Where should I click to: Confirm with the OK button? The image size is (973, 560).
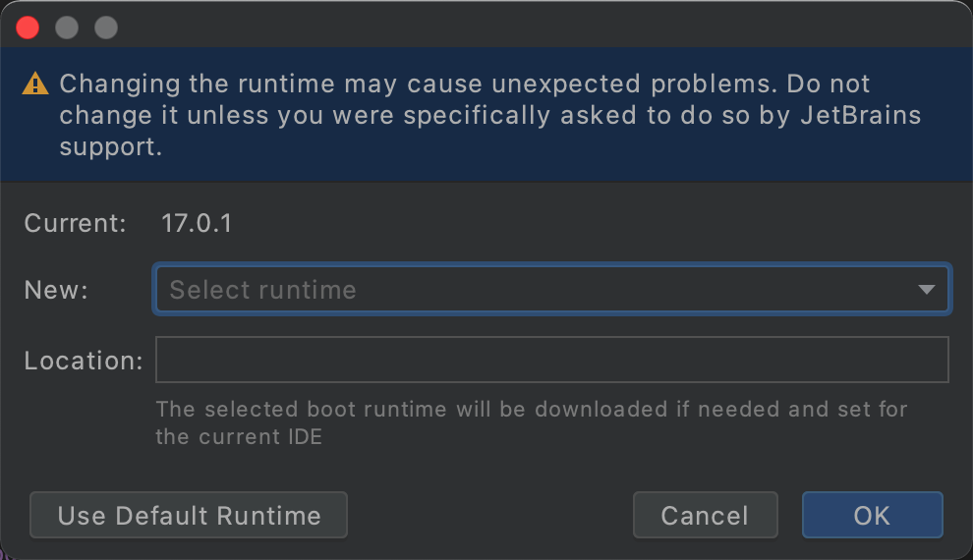tap(872, 516)
